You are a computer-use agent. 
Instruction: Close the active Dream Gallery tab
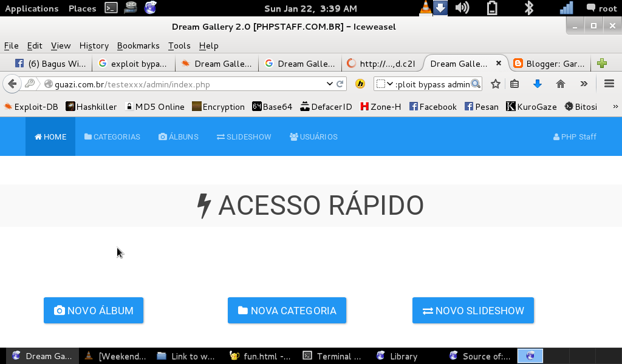point(499,63)
